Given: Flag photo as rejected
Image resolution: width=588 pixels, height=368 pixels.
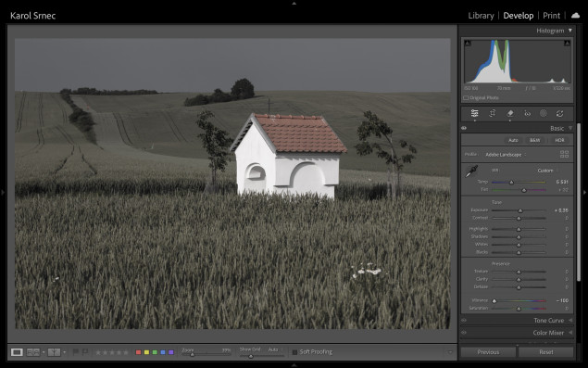Looking at the screenshot, I should [x=85, y=352].
